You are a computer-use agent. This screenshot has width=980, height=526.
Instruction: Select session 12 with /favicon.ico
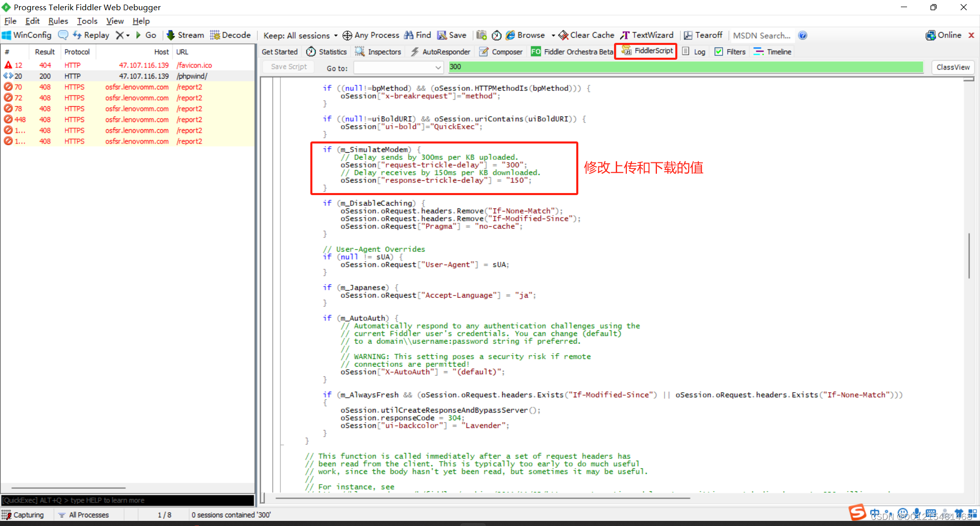[x=128, y=65]
